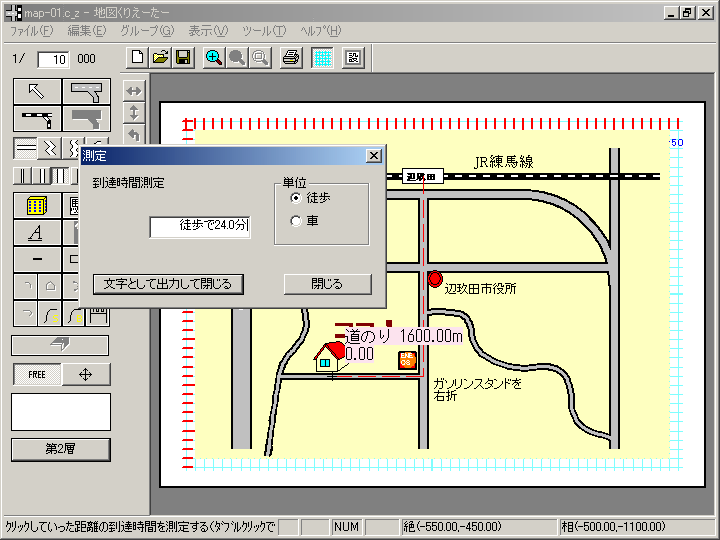
Task: Open the 編集(E) menu
Action: [x=87, y=31]
